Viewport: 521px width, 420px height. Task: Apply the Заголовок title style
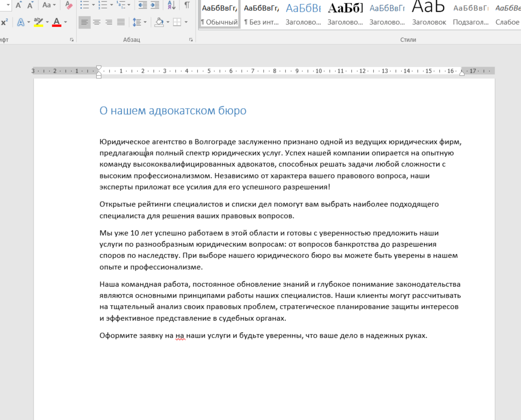(x=429, y=14)
